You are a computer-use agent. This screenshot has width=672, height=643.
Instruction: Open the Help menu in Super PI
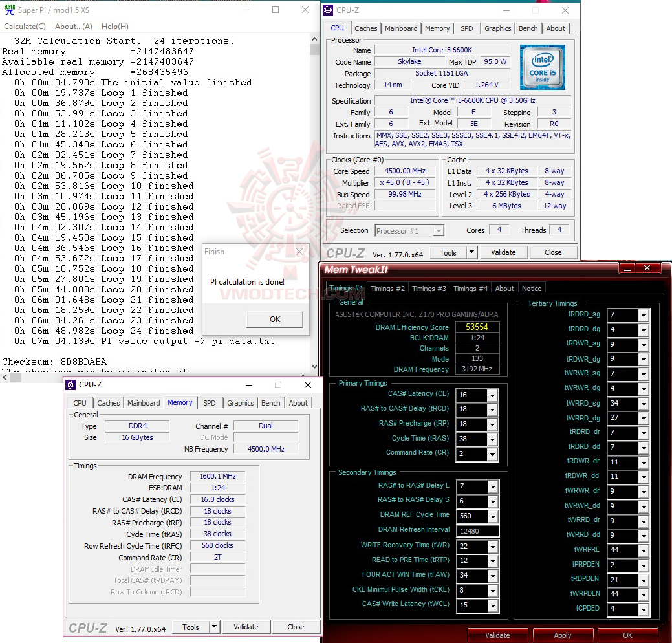[x=114, y=27]
